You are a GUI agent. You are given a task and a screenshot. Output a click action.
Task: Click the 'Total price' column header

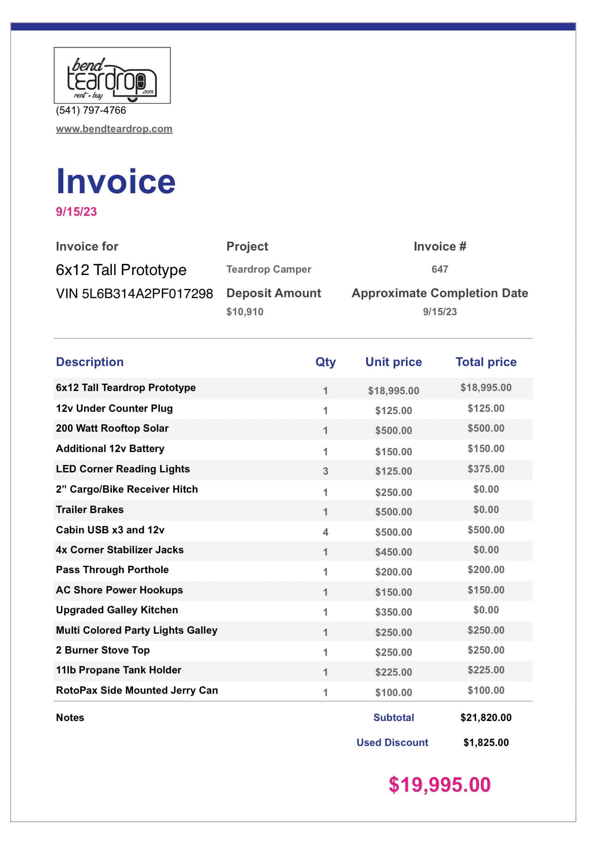point(486,362)
